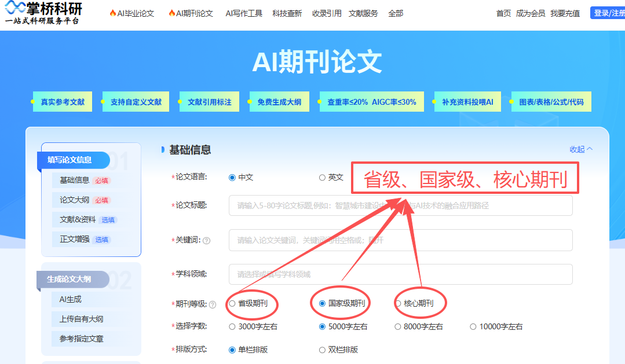This screenshot has height=364, width=625.
Task: Click the 登录/注册 button
Action: tap(608, 13)
